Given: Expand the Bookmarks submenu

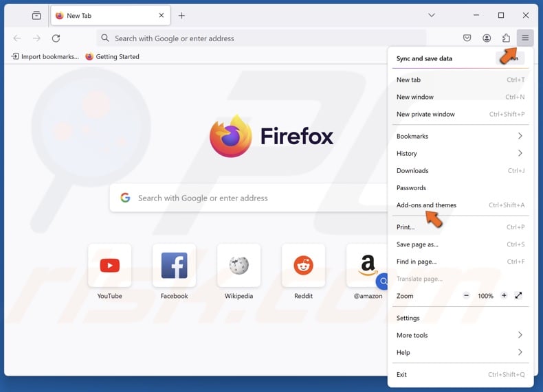Looking at the screenshot, I should pyautogui.click(x=461, y=136).
